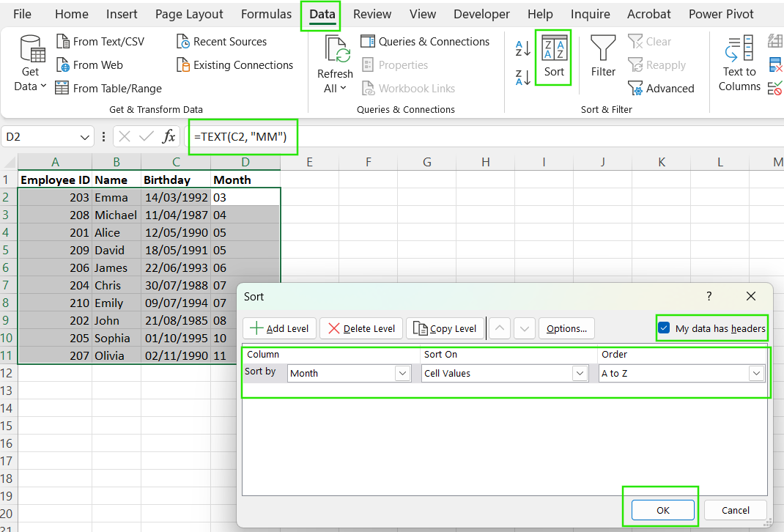Click the greyed-out Reapply filter option

[x=657, y=65]
